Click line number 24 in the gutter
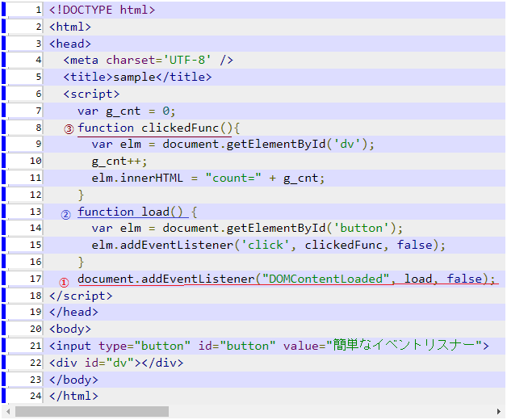This screenshot has width=507, height=420. click(36, 396)
